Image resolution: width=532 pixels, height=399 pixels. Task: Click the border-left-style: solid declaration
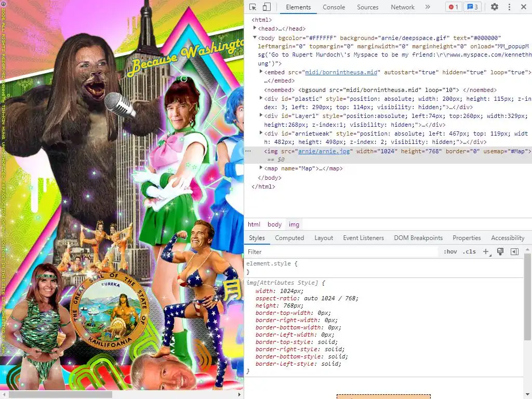click(298, 364)
